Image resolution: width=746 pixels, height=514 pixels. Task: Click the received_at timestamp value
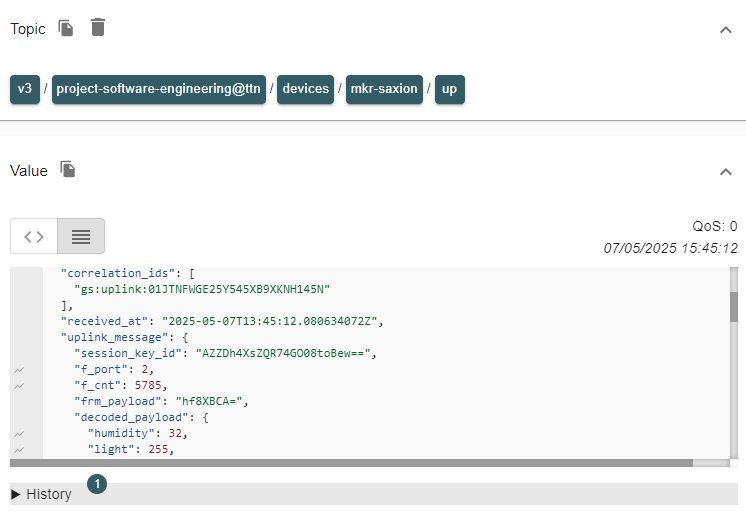point(269,321)
